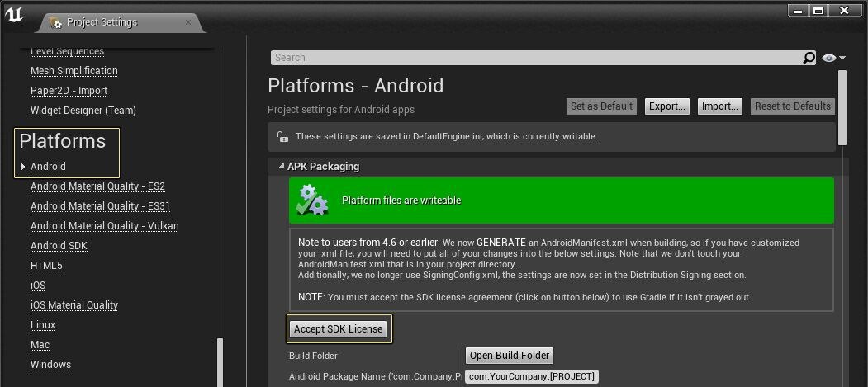868x387 pixels.
Task: Open the eye view options dropdown
Action: coord(833,58)
